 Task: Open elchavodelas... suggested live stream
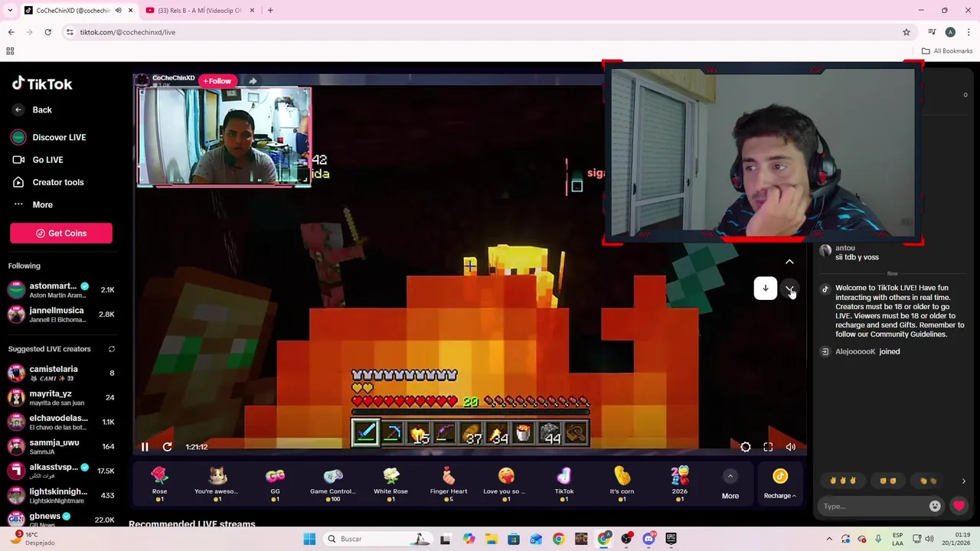pos(61,422)
